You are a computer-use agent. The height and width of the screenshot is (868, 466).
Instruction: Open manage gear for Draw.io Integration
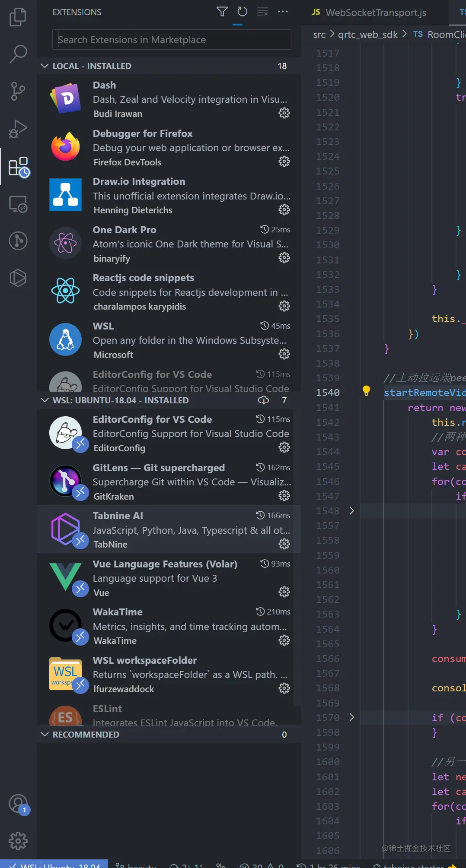click(x=284, y=210)
